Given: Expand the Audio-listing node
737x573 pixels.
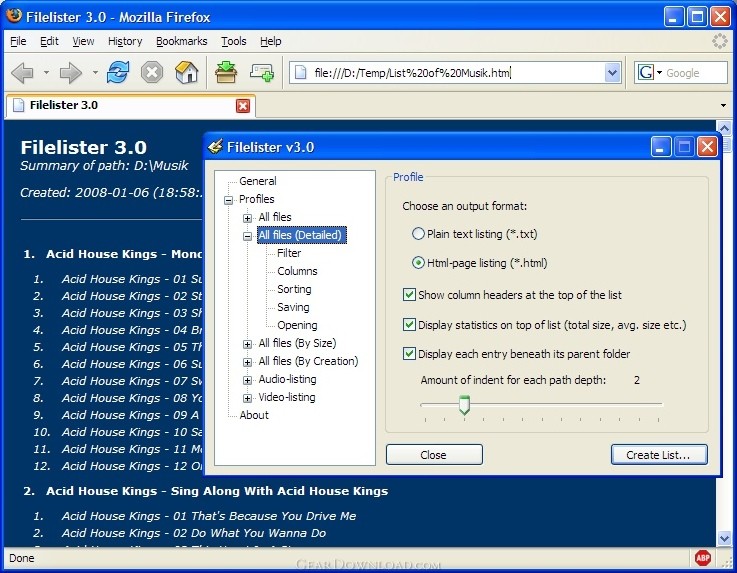Looking at the screenshot, I should pyautogui.click(x=247, y=380).
